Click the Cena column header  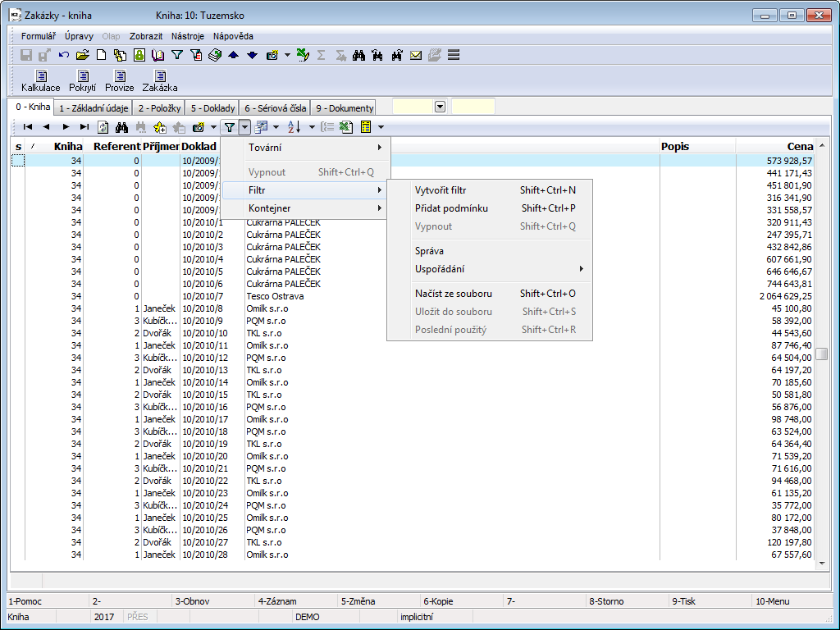click(799, 146)
